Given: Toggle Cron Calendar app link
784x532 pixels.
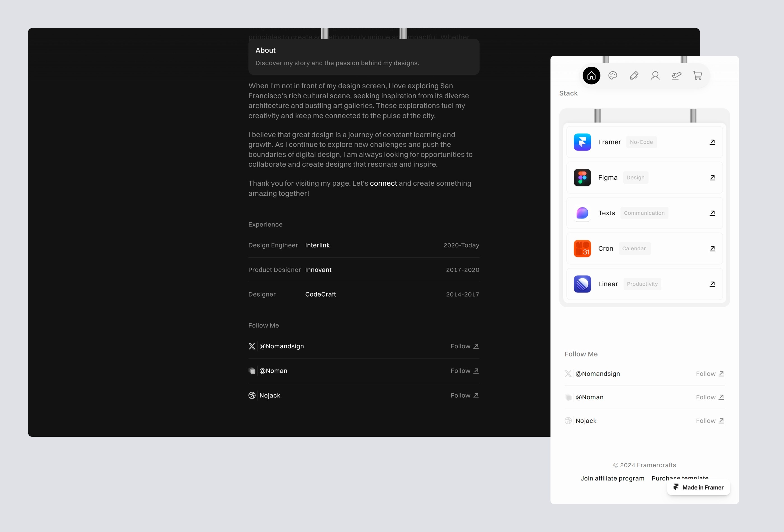Looking at the screenshot, I should click(x=712, y=248).
